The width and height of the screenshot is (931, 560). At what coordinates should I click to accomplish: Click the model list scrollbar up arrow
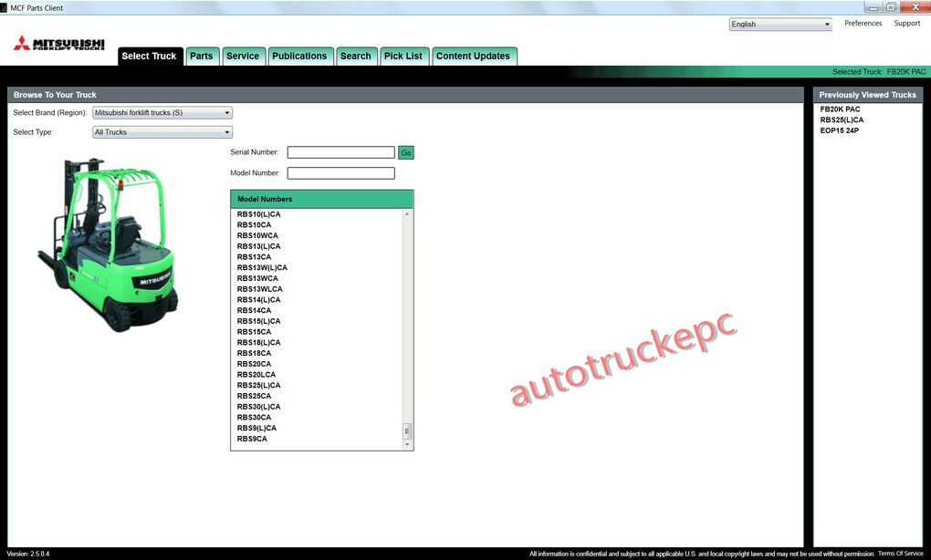pos(407,214)
